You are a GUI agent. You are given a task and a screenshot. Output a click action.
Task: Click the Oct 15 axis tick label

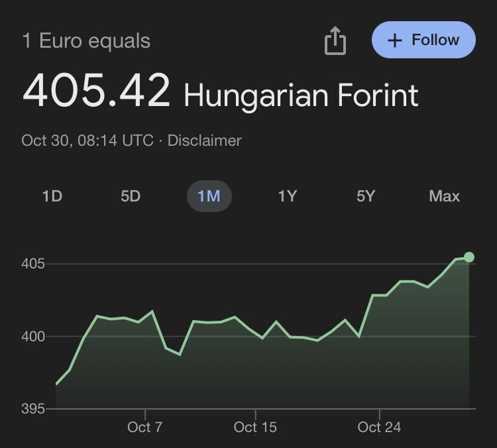click(255, 427)
